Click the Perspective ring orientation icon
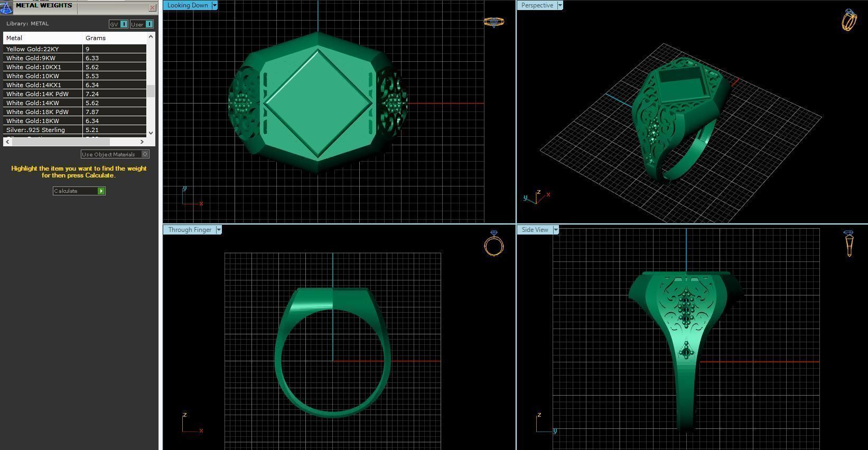The height and width of the screenshot is (450, 868). click(x=849, y=20)
